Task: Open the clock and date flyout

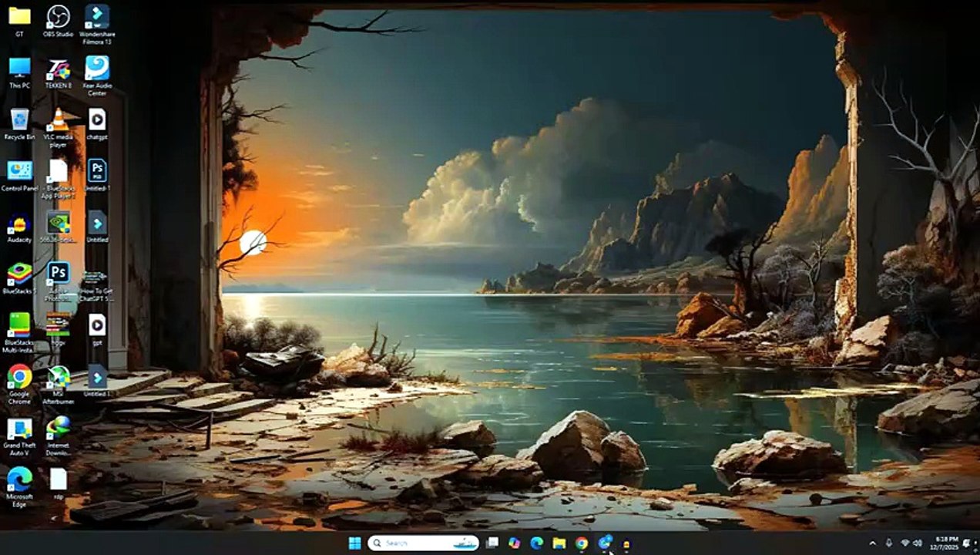Action: [946, 543]
